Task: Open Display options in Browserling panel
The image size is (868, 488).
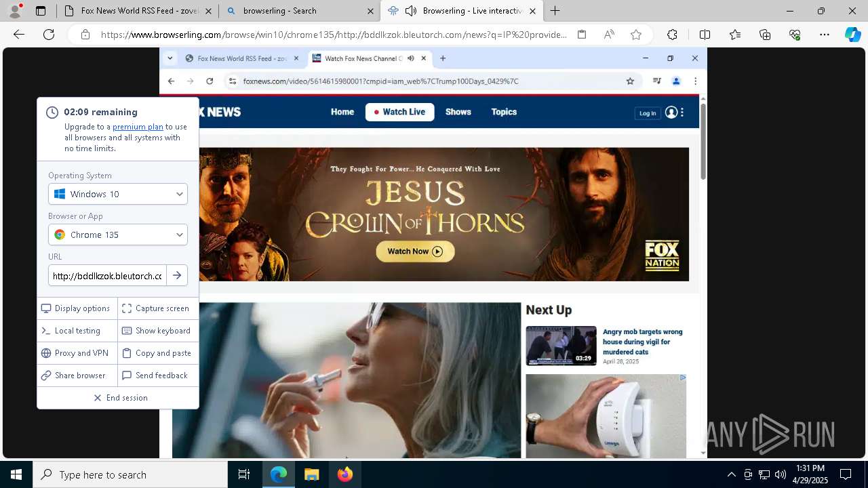Action: pos(77,308)
